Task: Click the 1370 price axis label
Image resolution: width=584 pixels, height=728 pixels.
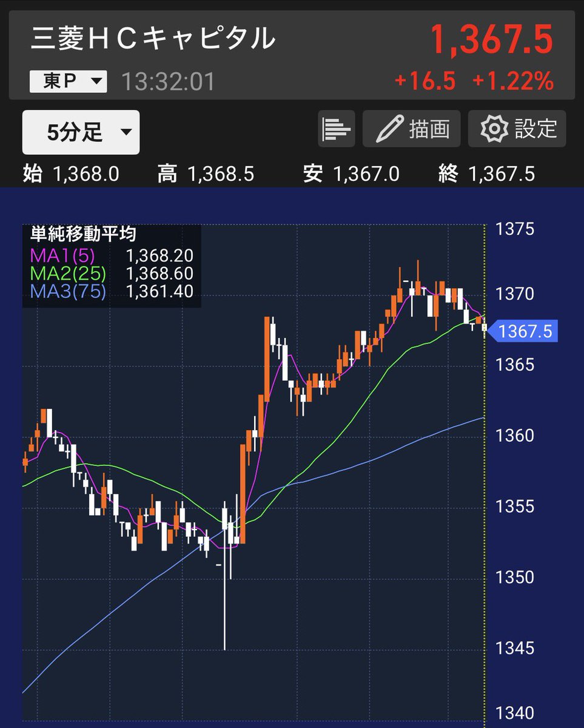Action: (x=515, y=294)
